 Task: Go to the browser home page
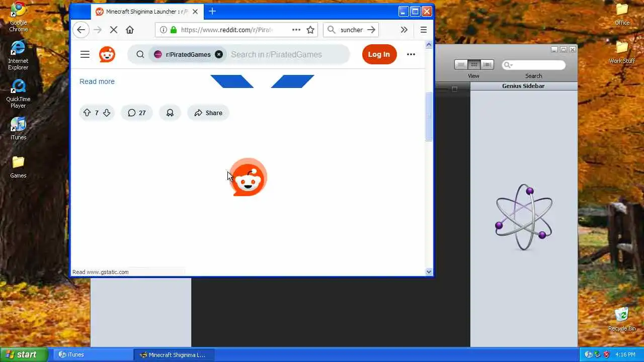tap(130, 30)
